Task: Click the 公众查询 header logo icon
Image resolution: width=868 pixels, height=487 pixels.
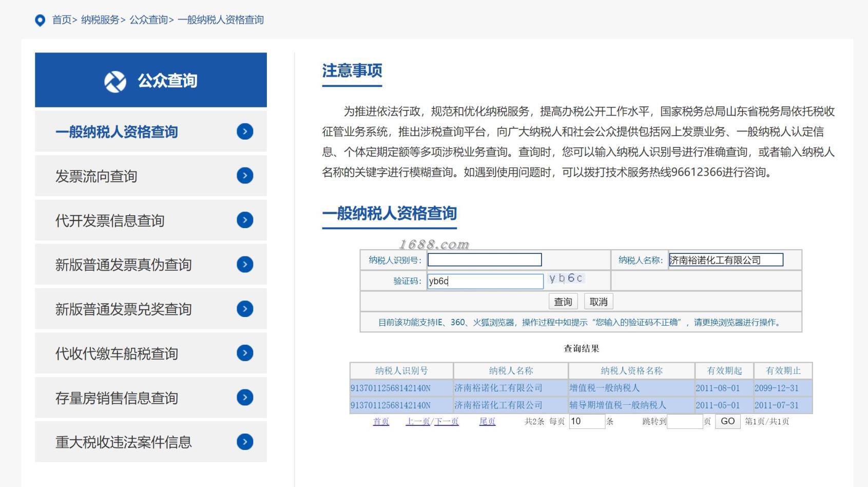Action: pyautogui.click(x=115, y=81)
